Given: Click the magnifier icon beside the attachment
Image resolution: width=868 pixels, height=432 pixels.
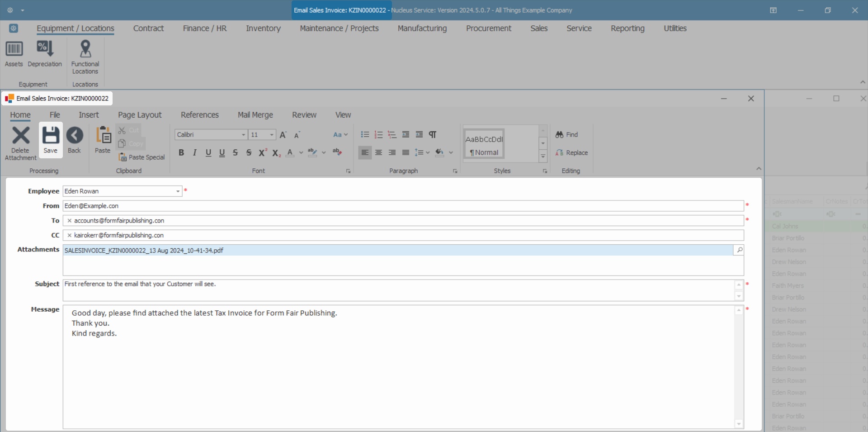Looking at the screenshot, I should (x=739, y=250).
